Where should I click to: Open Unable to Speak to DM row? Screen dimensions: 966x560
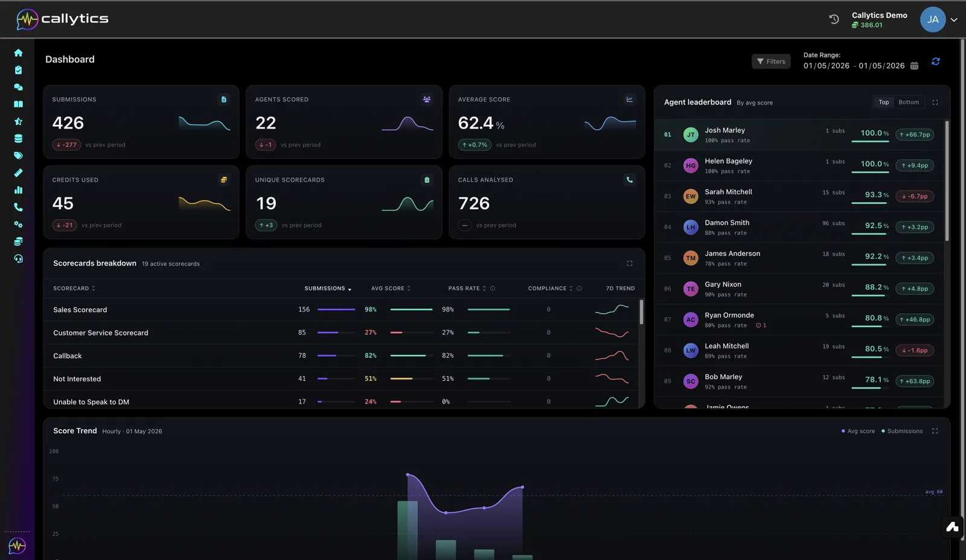tap(341, 401)
